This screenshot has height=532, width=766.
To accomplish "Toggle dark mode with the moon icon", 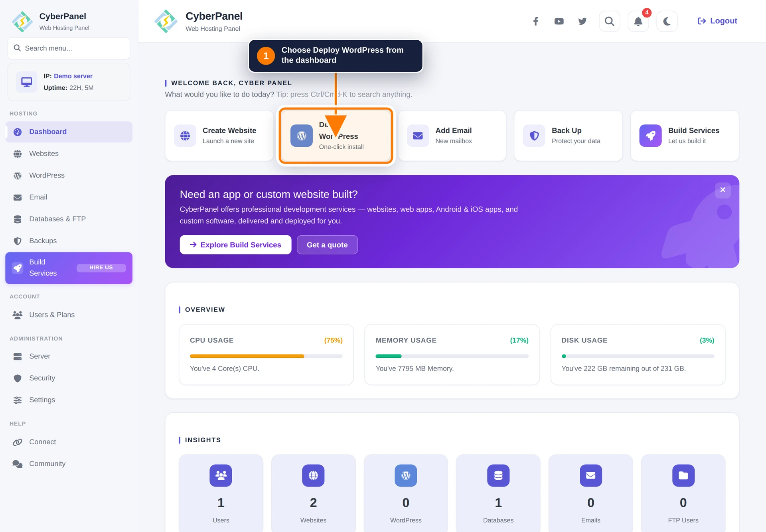I will pyautogui.click(x=667, y=21).
